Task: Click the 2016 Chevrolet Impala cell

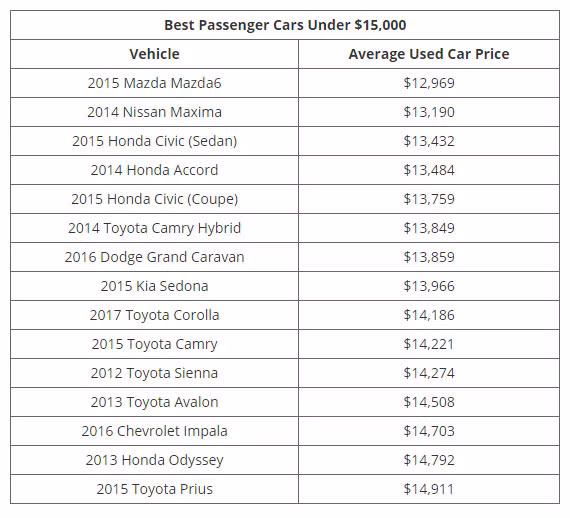Action: pos(154,431)
